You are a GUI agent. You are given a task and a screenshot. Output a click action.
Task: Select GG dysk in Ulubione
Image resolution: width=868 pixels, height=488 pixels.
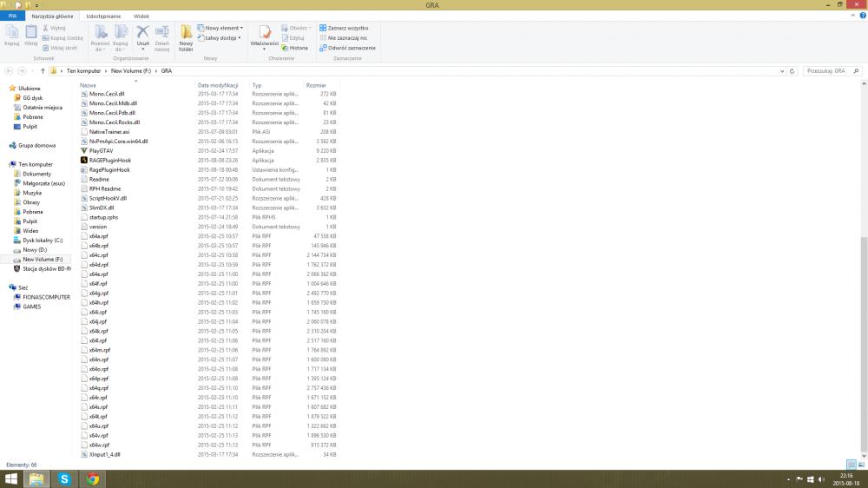[x=32, y=98]
